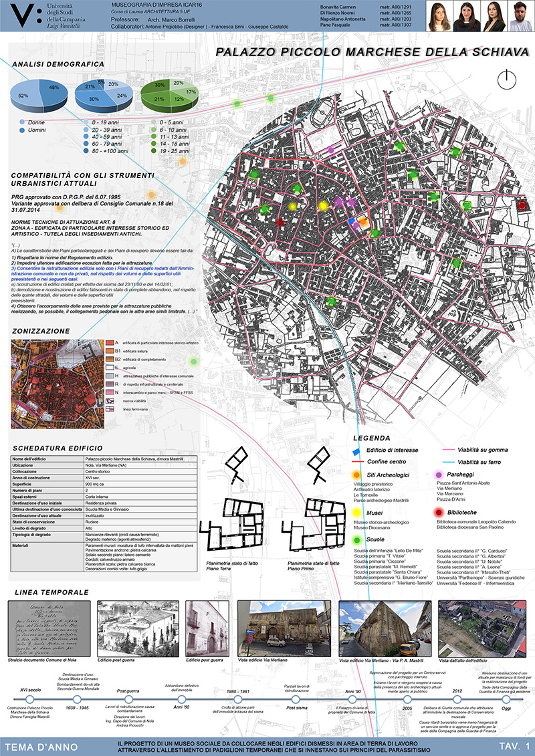
Task: Click the first student portrait in the header
Action: (439, 16)
